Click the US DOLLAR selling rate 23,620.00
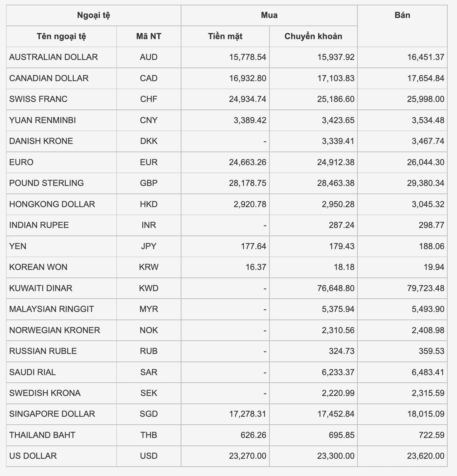Screen dimensions: 457x476 pyautogui.click(x=426, y=456)
